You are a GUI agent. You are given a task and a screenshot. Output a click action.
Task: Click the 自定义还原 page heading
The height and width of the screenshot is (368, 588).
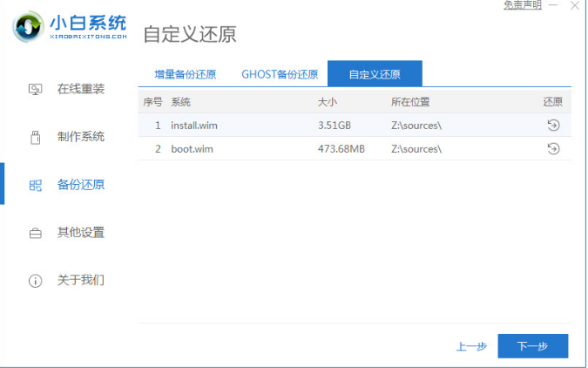pos(190,34)
